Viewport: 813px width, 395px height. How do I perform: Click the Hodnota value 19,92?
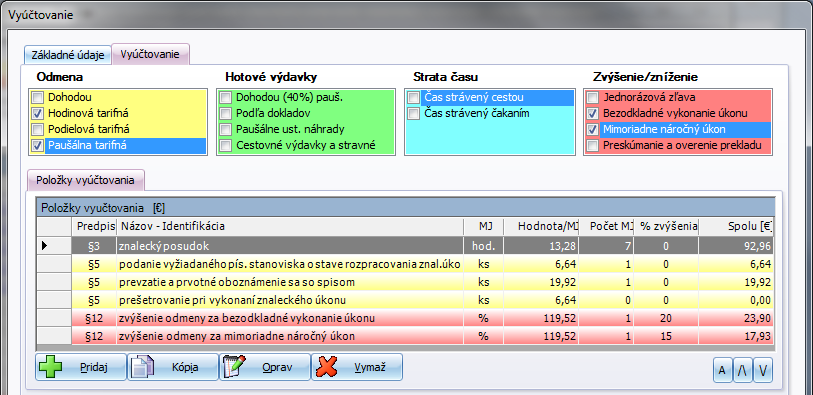point(562,283)
